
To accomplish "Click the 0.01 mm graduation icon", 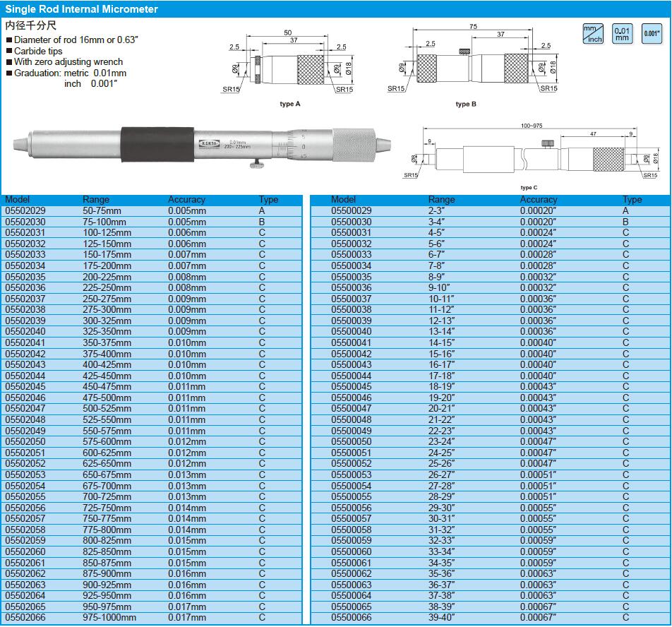I will 622,33.
